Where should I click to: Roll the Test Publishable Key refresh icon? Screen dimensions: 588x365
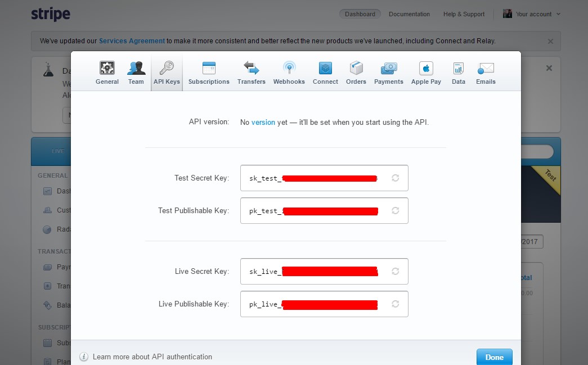395,210
